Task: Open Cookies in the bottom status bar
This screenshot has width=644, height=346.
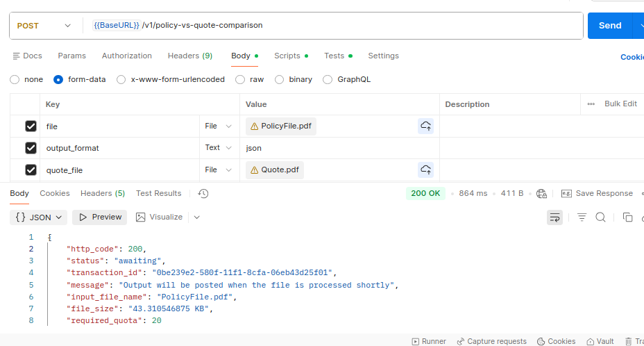Action: point(556,341)
